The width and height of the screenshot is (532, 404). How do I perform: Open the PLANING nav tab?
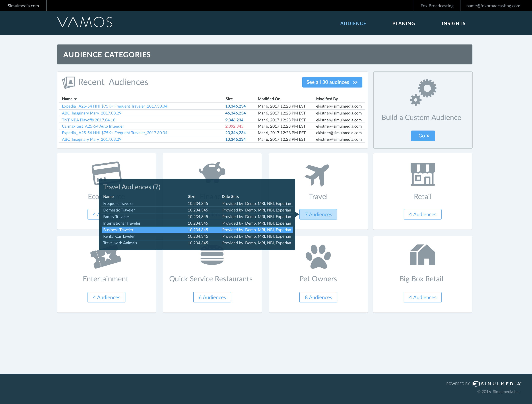pos(404,24)
